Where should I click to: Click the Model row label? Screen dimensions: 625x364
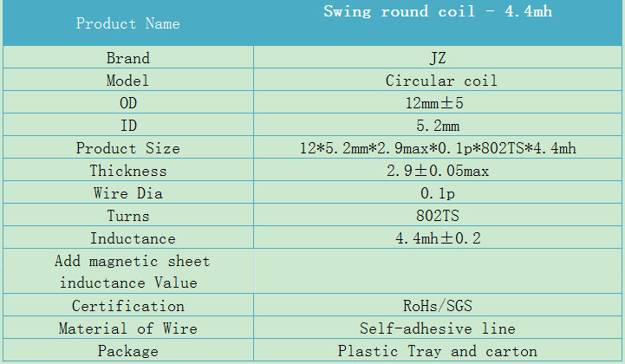128,81
